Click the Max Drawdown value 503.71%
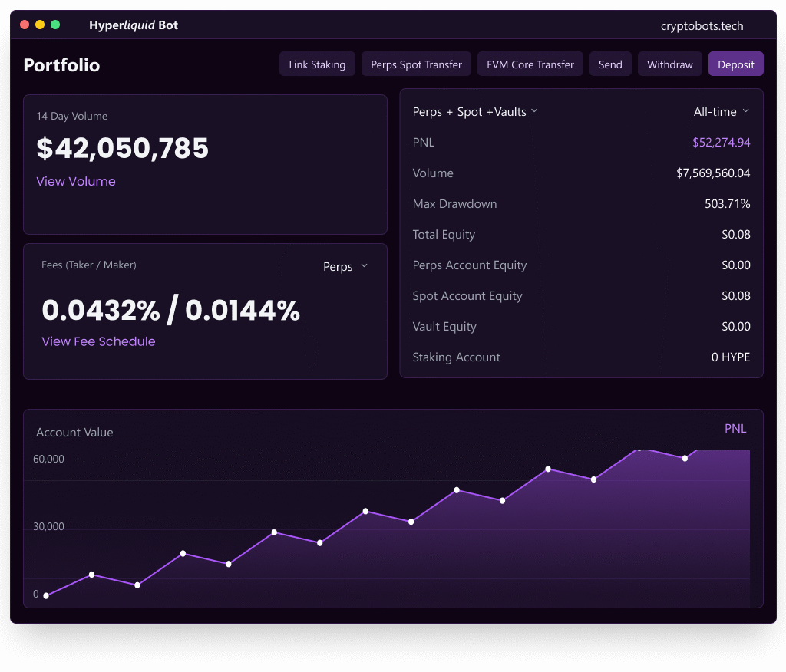The width and height of the screenshot is (786, 672). click(728, 204)
